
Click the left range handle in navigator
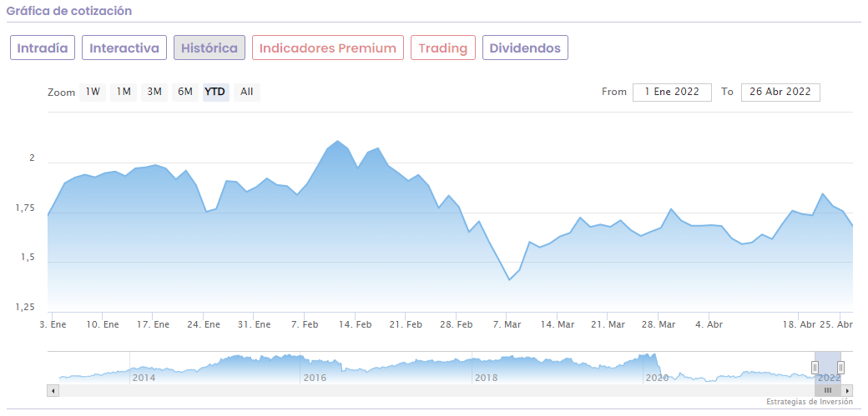tap(815, 368)
